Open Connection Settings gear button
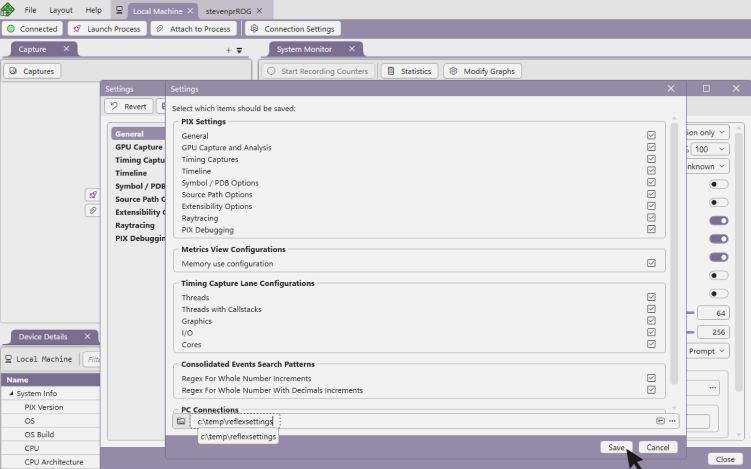 point(293,29)
